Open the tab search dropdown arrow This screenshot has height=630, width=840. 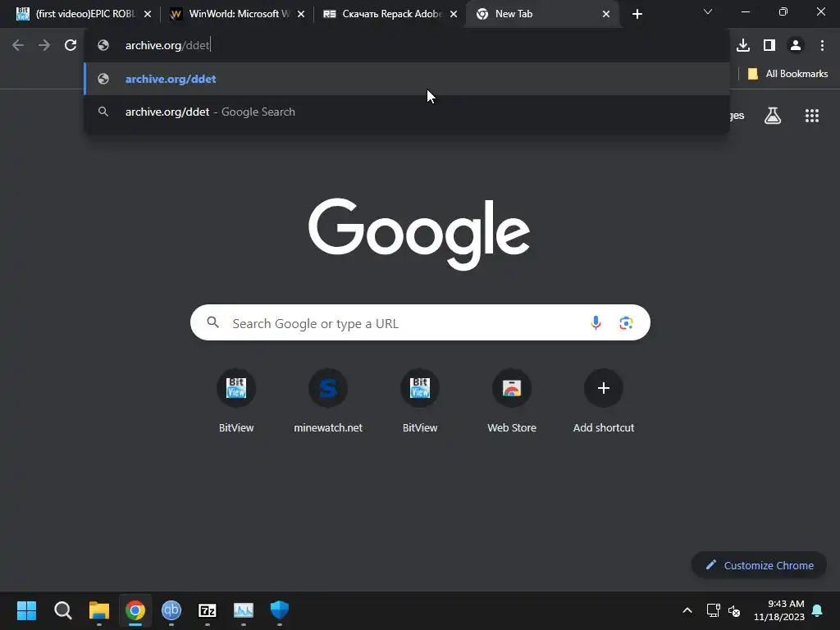point(708,11)
